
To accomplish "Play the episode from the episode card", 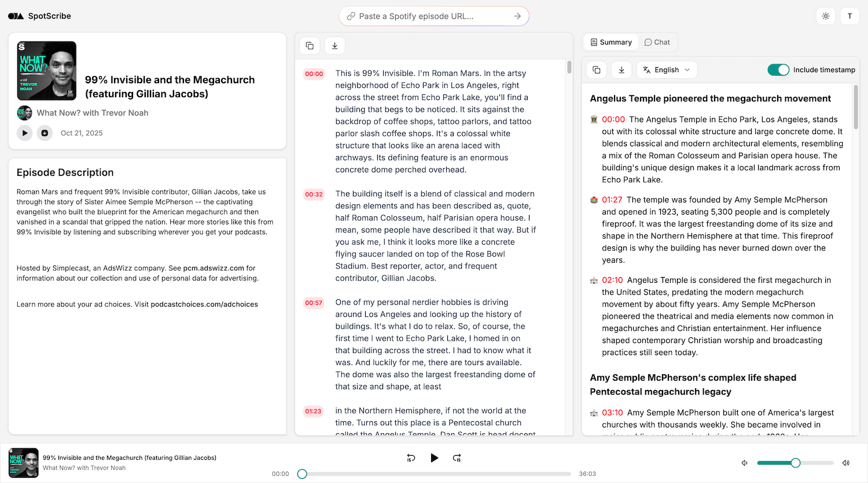I will click(x=24, y=133).
